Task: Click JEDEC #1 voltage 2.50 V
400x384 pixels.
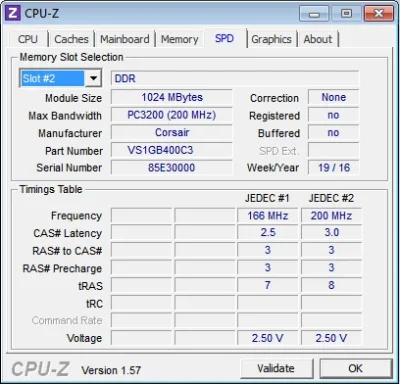Action: (267, 338)
